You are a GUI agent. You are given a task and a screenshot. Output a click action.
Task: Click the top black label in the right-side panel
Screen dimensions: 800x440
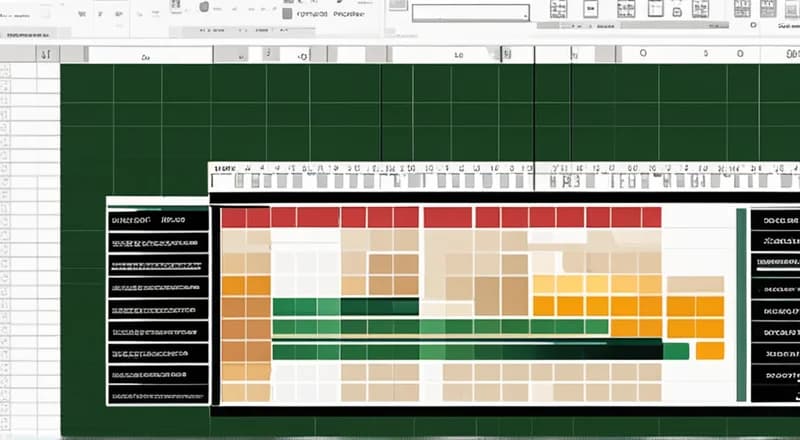pos(775,219)
